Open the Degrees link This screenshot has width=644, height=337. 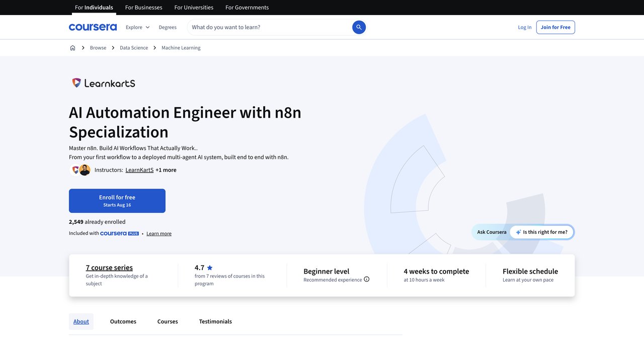pos(168,27)
